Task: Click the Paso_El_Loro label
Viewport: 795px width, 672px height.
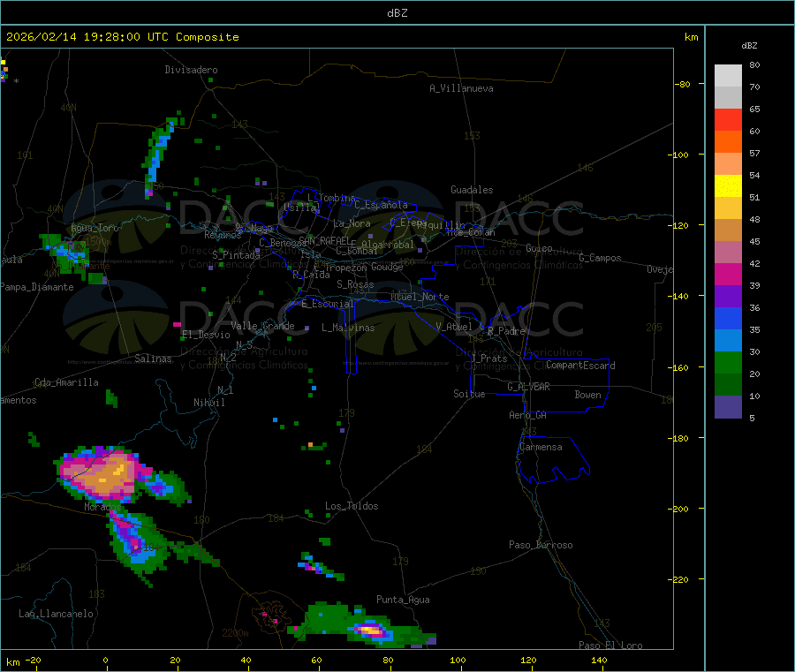Action: pos(610,646)
